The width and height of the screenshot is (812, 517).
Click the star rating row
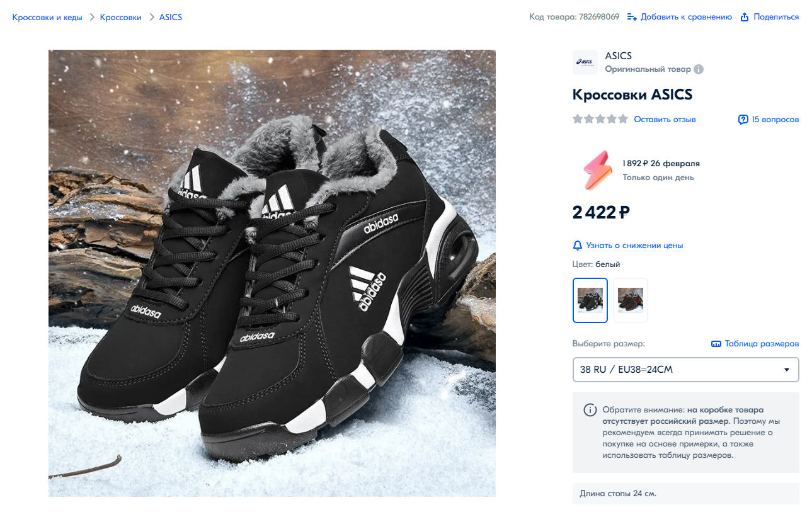click(x=600, y=119)
